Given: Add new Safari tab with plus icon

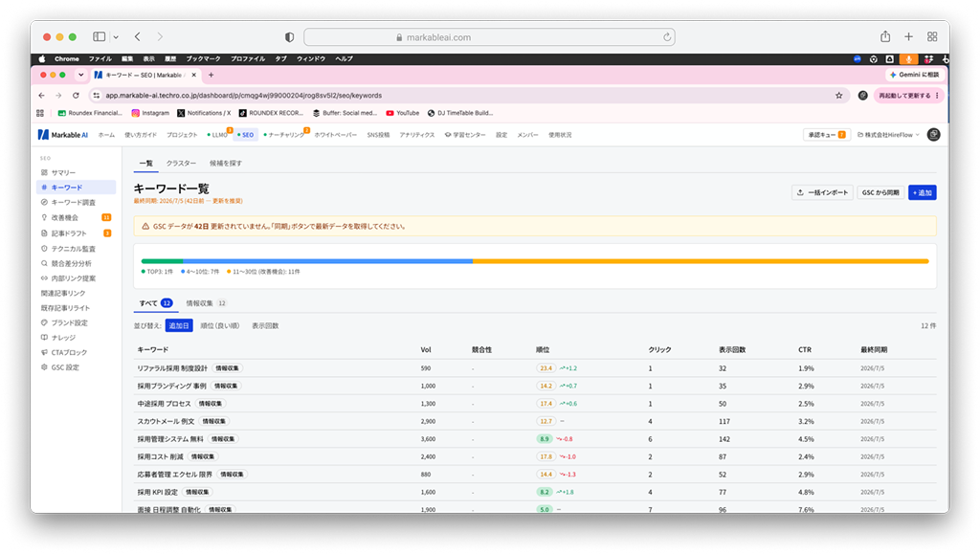Looking at the screenshot, I should pos(909,37).
